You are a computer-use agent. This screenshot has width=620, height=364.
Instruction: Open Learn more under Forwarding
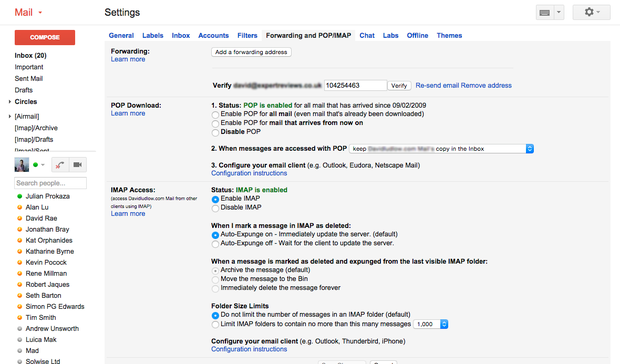(x=128, y=59)
